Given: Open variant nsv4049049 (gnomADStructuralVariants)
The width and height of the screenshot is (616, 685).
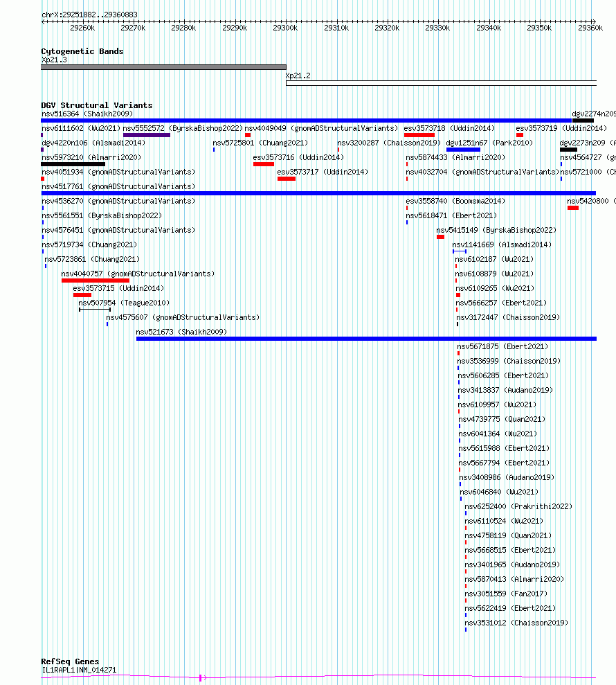Looking at the screenshot, I should click(321, 128).
